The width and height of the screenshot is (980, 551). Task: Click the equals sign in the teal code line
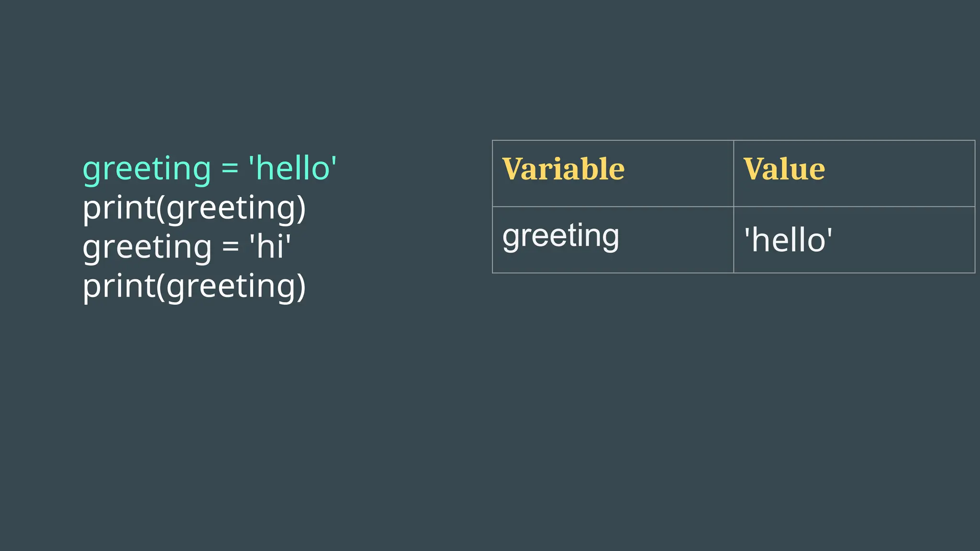[x=230, y=169]
